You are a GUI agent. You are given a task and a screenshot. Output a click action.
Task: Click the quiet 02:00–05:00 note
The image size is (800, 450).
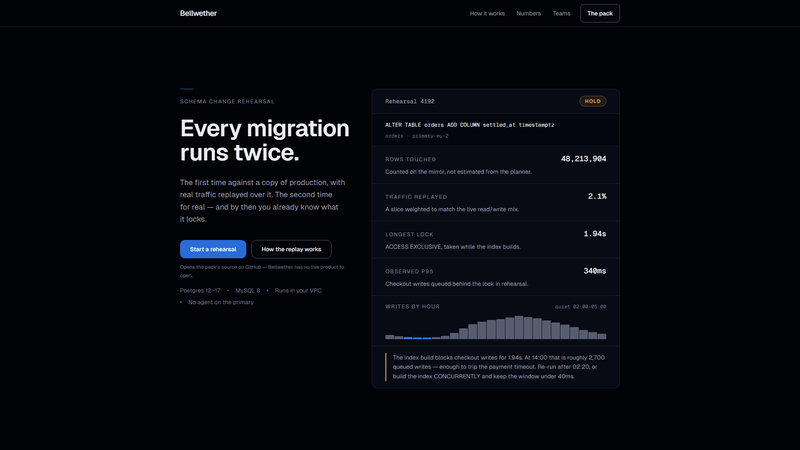point(581,307)
